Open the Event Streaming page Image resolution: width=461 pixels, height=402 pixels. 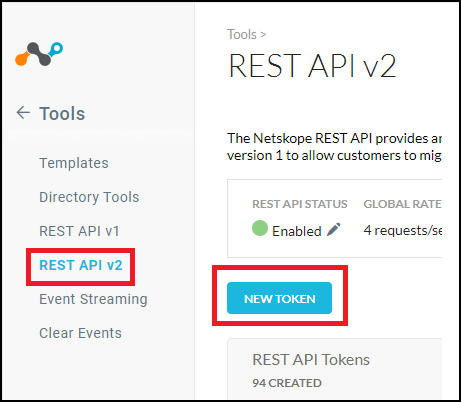click(93, 299)
